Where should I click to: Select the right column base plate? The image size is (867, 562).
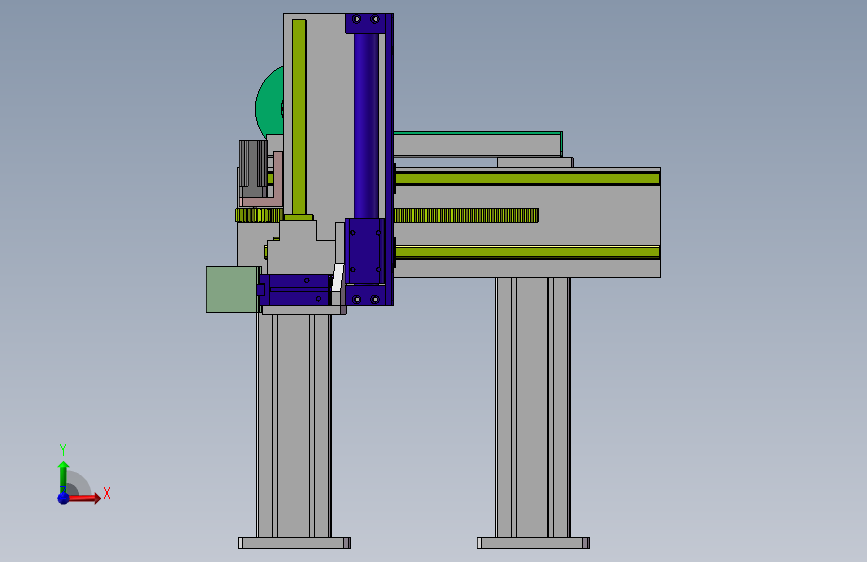coord(534,543)
